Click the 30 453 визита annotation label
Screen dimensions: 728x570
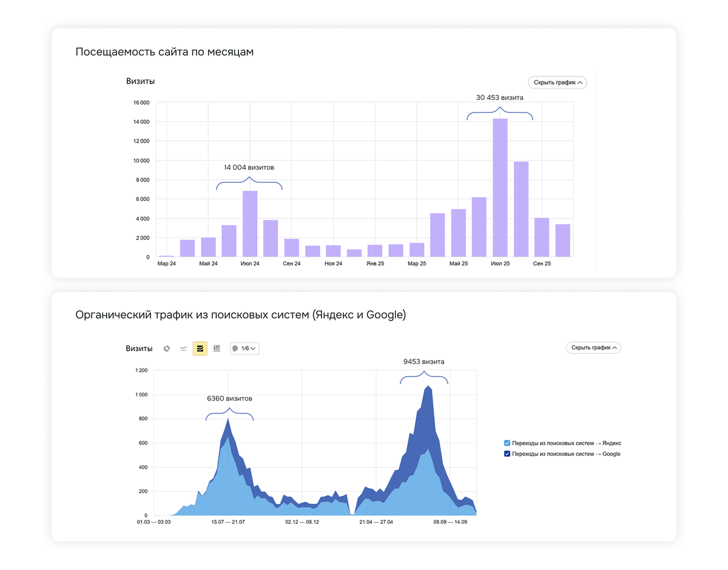(x=499, y=97)
